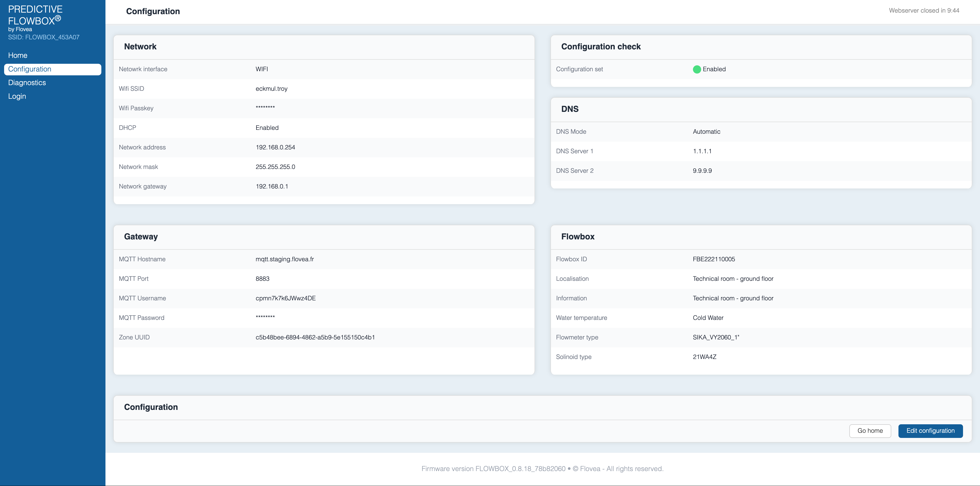The width and height of the screenshot is (980, 486).
Task: Select DNS Server 2 value 9.9.9.9
Action: [702, 171]
